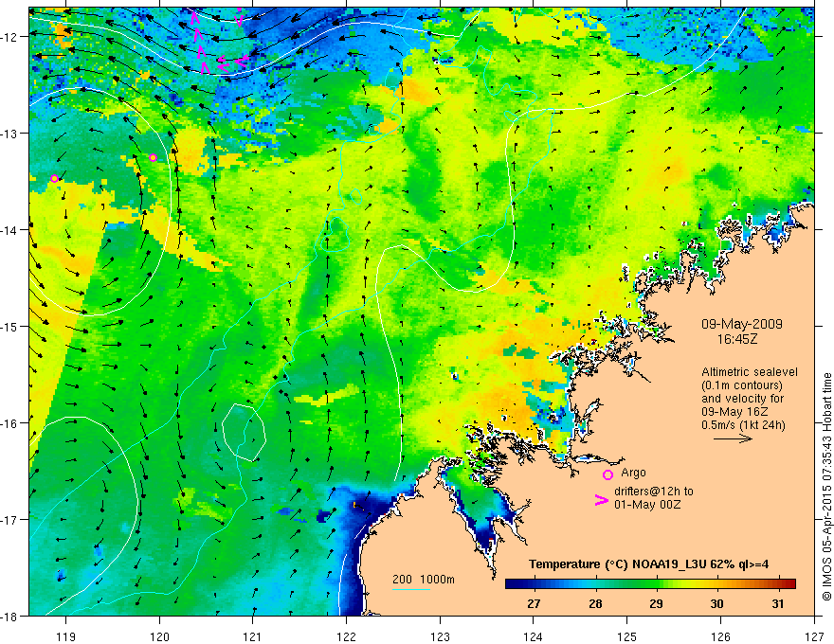Click the '27' color bar tick label
Screen dimensions: 834x644
[x=534, y=603]
